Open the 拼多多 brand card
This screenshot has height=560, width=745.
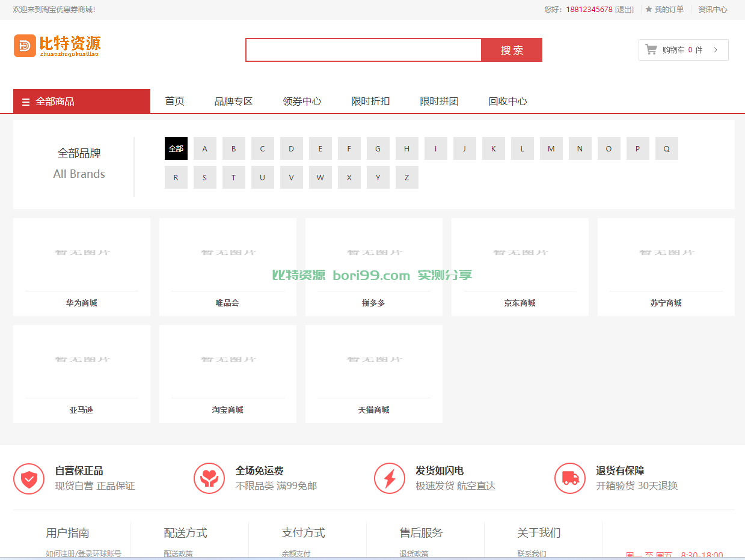coord(374,267)
